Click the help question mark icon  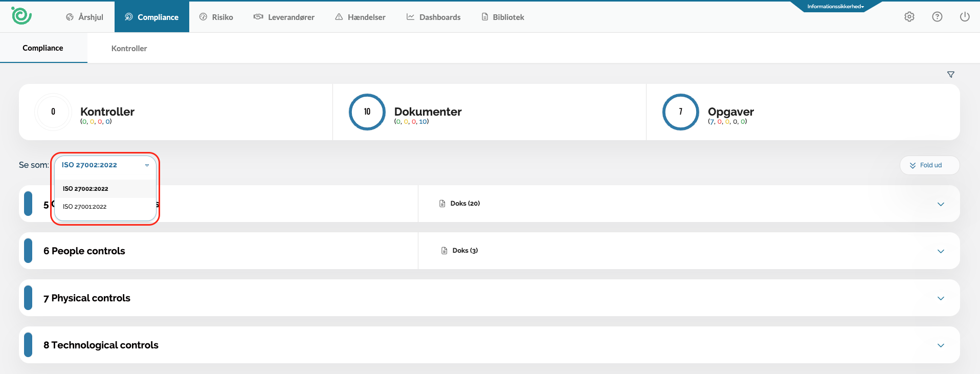[937, 17]
